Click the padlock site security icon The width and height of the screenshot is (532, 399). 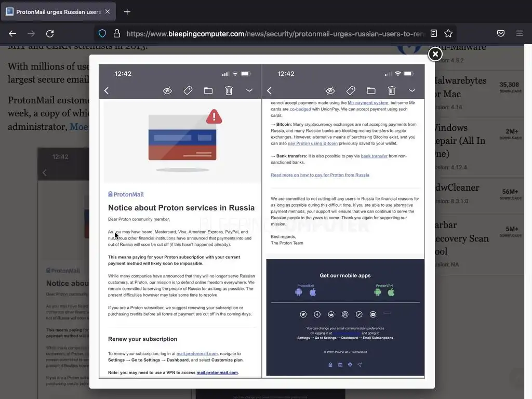click(x=117, y=33)
